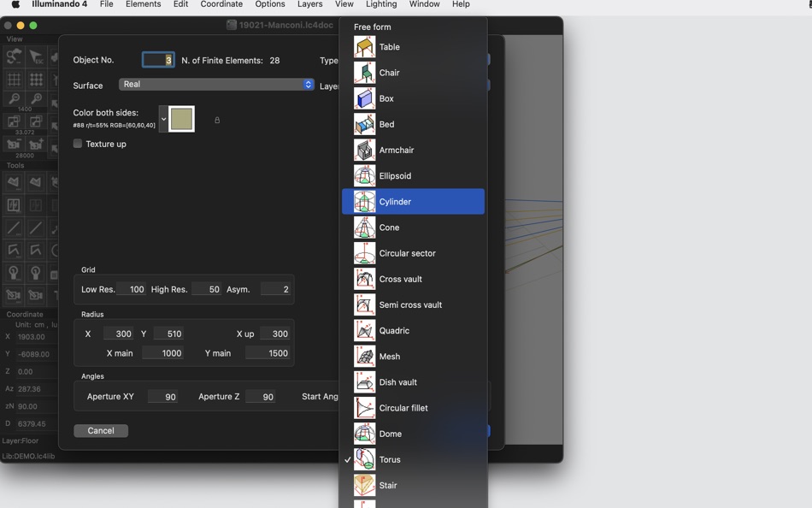Click the Object No. input field

click(x=158, y=60)
